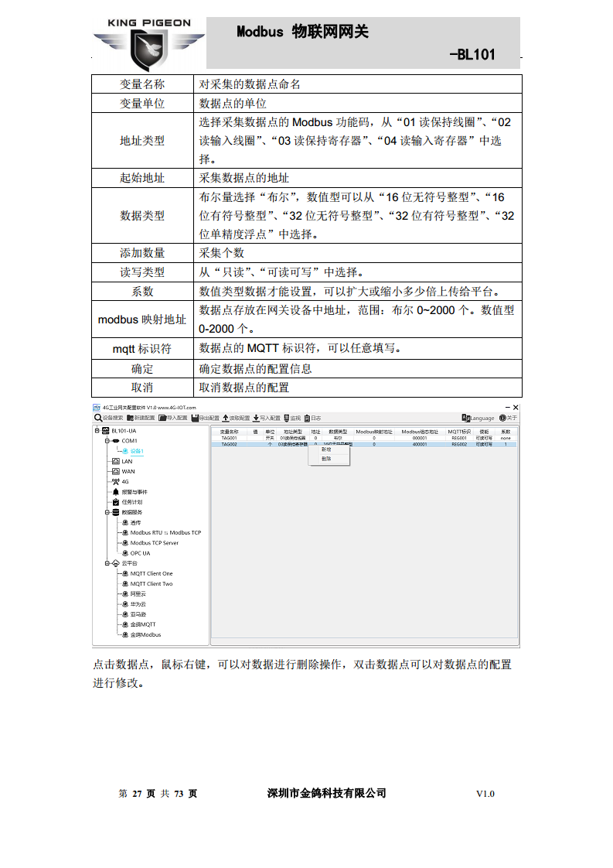Click the MQTT标识 column header

[x=459, y=432]
